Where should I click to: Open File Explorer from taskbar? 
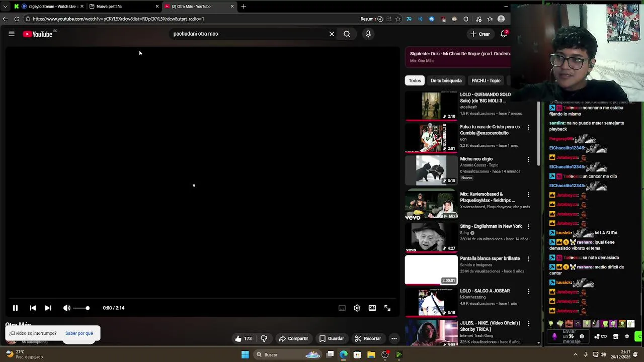point(371,354)
